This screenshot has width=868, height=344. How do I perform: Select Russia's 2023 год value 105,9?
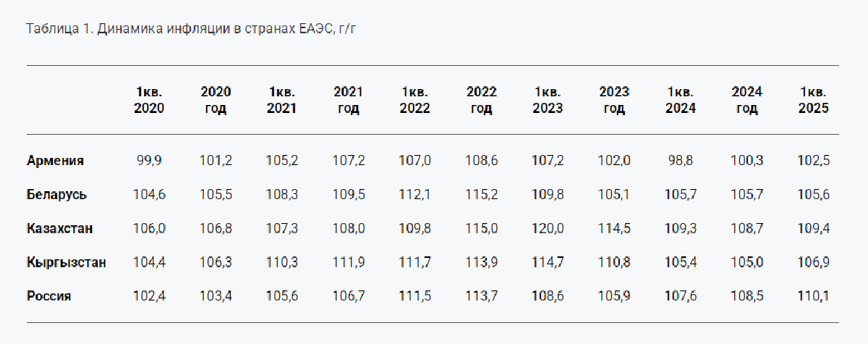(x=614, y=296)
